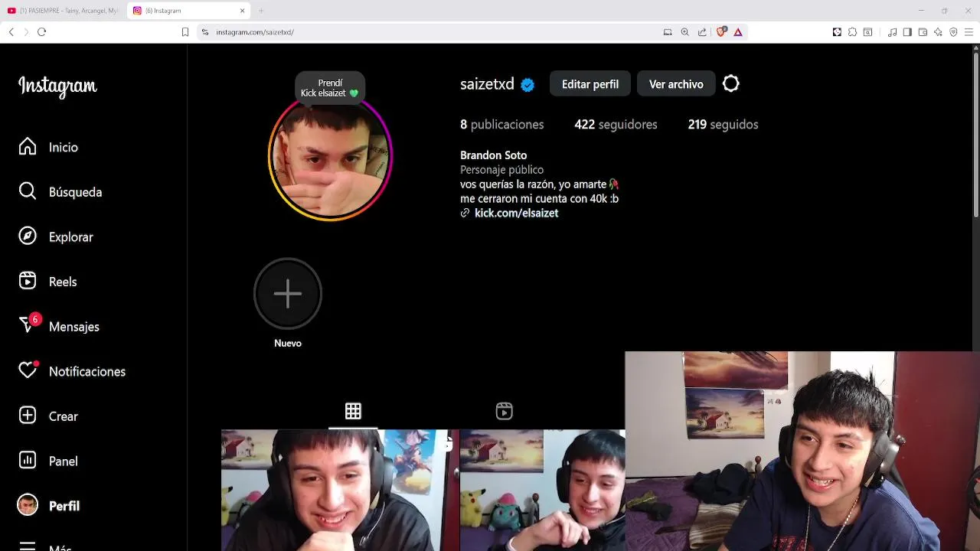The width and height of the screenshot is (980, 551).
Task: Click the Crear label in sidebar
Action: coord(64,416)
